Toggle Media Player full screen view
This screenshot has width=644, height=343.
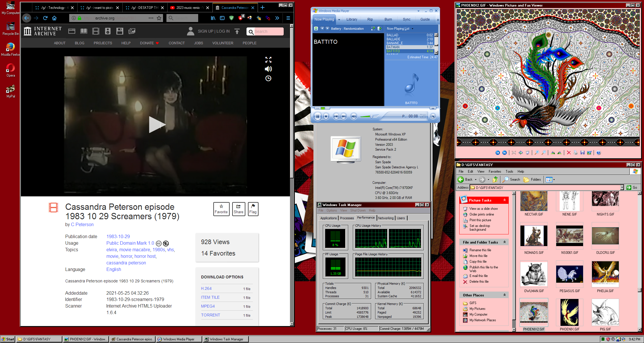pos(373,29)
